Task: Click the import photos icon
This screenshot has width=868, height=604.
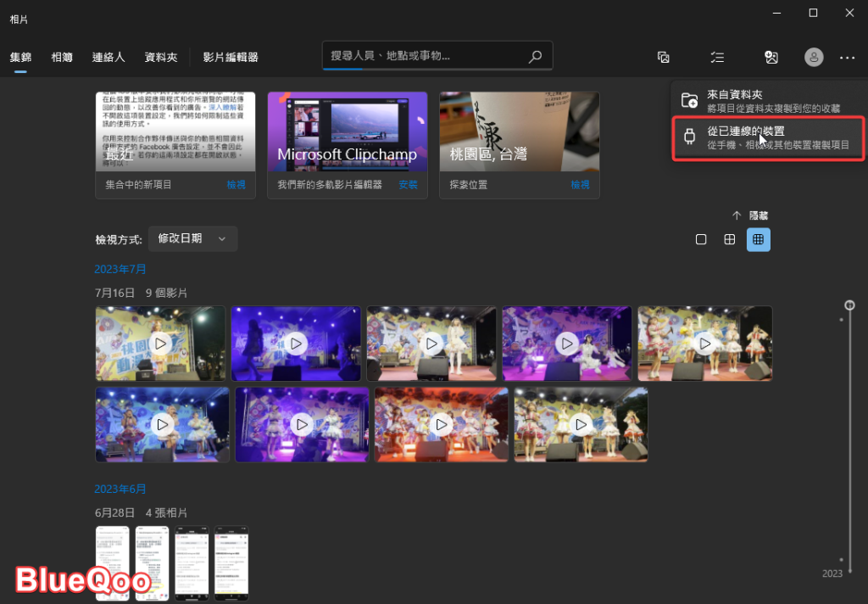Action: coord(771,57)
